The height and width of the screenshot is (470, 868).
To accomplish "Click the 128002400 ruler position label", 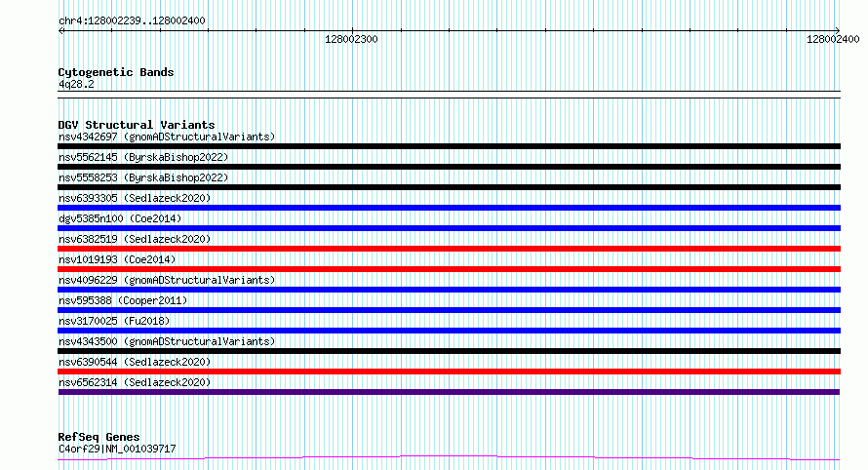I will (x=833, y=39).
